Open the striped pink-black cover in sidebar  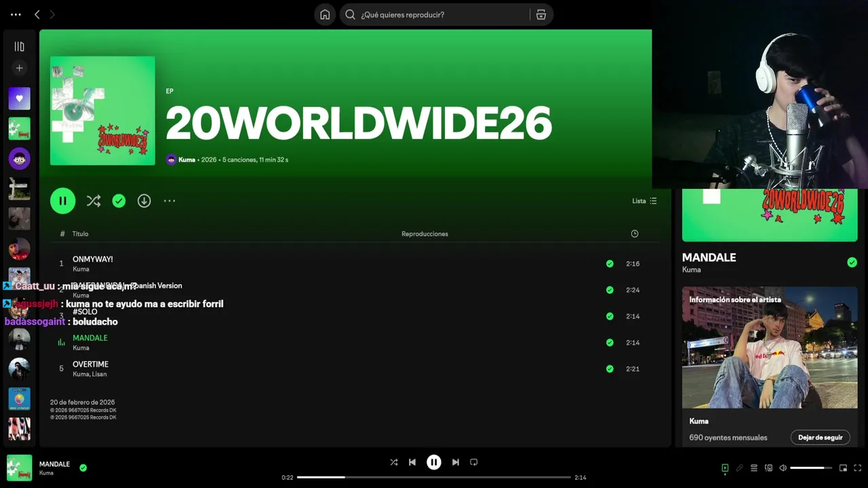click(x=19, y=429)
